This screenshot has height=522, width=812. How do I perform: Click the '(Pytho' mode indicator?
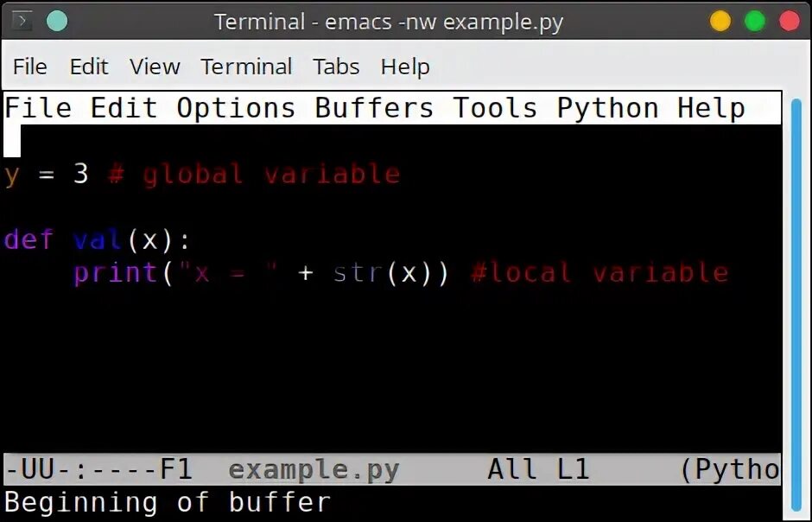730,470
